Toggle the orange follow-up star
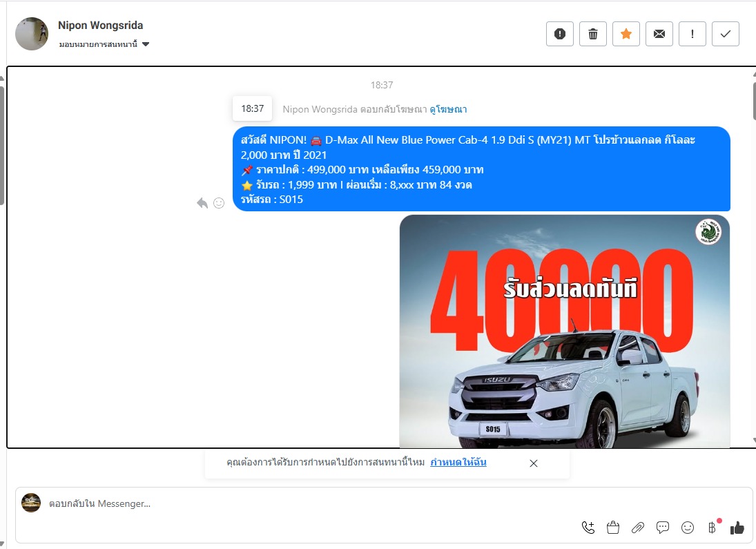Image resolution: width=756 pixels, height=549 pixels. [626, 34]
